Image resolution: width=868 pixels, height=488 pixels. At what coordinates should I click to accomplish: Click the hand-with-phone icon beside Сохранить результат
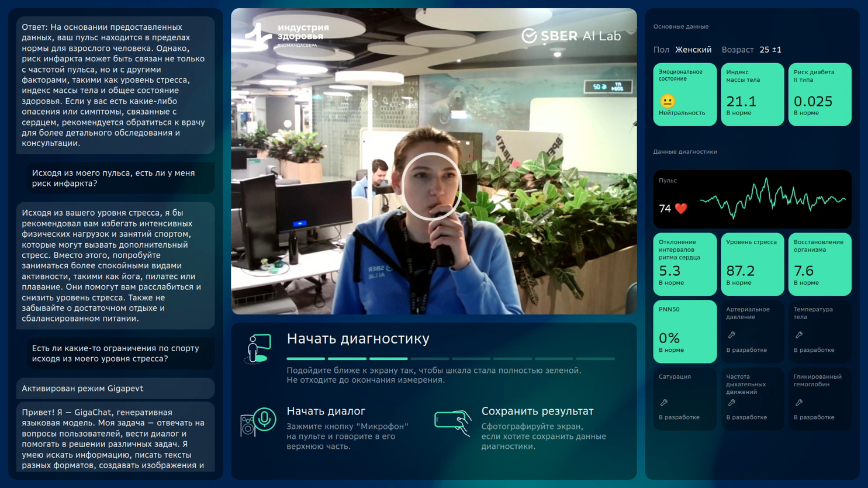click(x=453, y=423)
